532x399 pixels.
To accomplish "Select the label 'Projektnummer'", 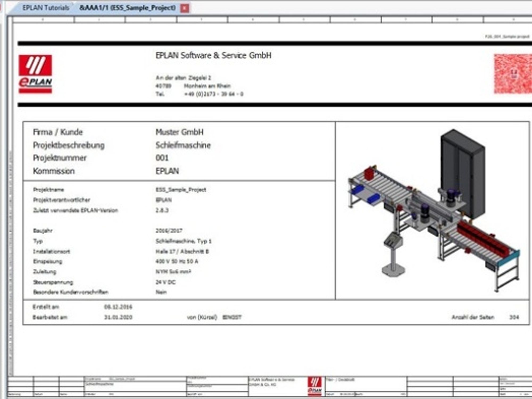I will pyautogui.click(x=60, y=158).
